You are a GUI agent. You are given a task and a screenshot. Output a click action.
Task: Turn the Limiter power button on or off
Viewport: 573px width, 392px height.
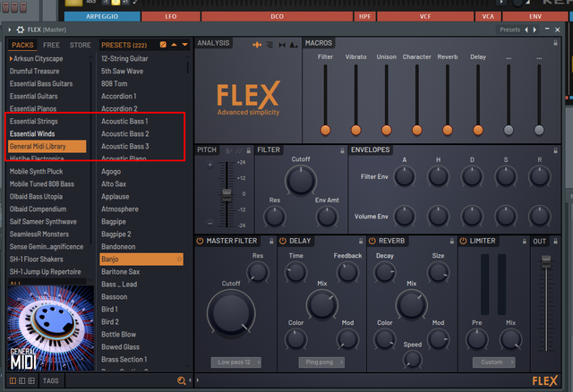pos(464,241)
